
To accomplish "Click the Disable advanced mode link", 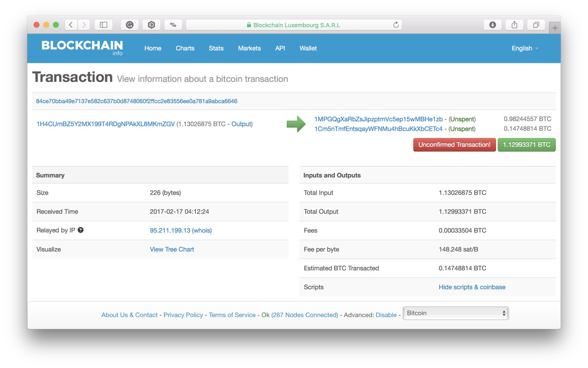I will [386, 315].
